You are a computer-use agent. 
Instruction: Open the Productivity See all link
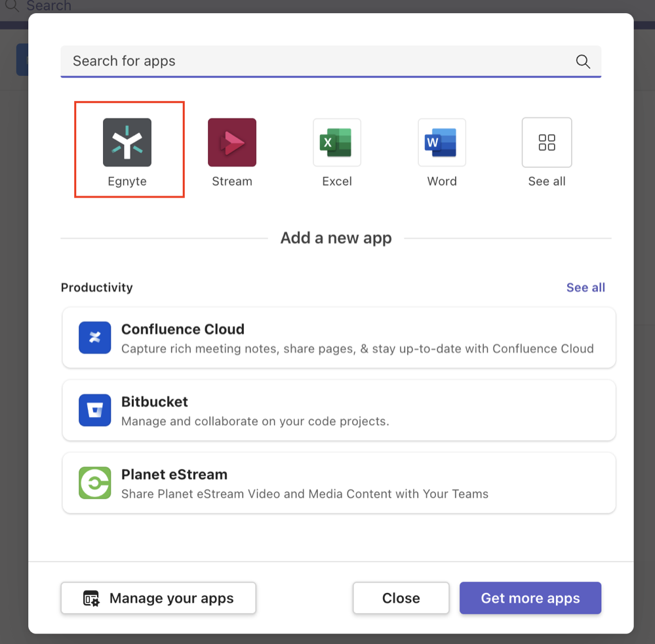pyautogui.click(x=586, y=287)
